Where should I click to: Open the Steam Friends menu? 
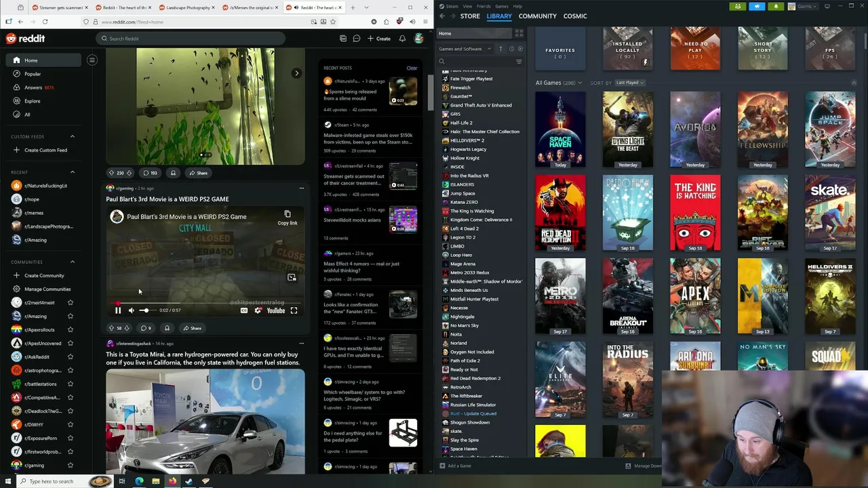tap(484, 6)
